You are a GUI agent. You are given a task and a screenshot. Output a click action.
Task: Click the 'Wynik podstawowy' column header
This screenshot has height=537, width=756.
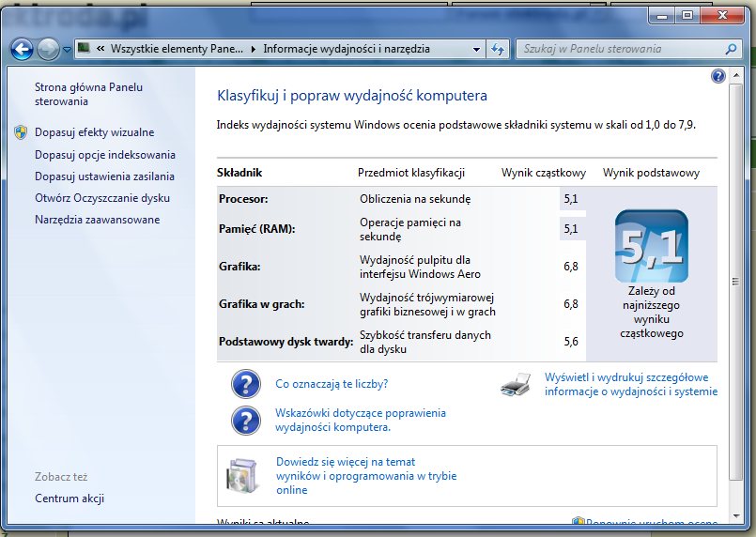(x=652, y=173)
